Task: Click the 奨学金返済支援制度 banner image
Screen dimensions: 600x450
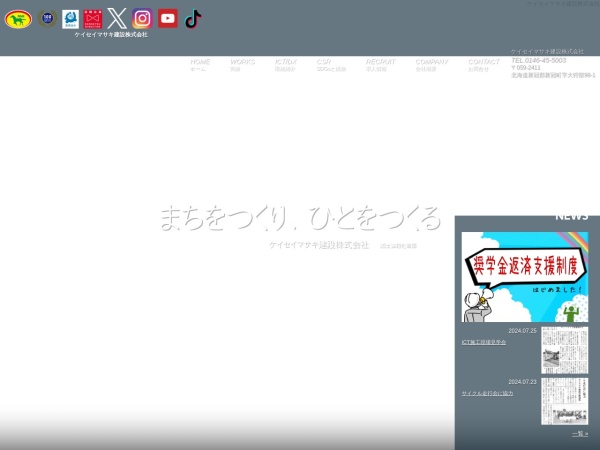Action: [x=525, y=277]
